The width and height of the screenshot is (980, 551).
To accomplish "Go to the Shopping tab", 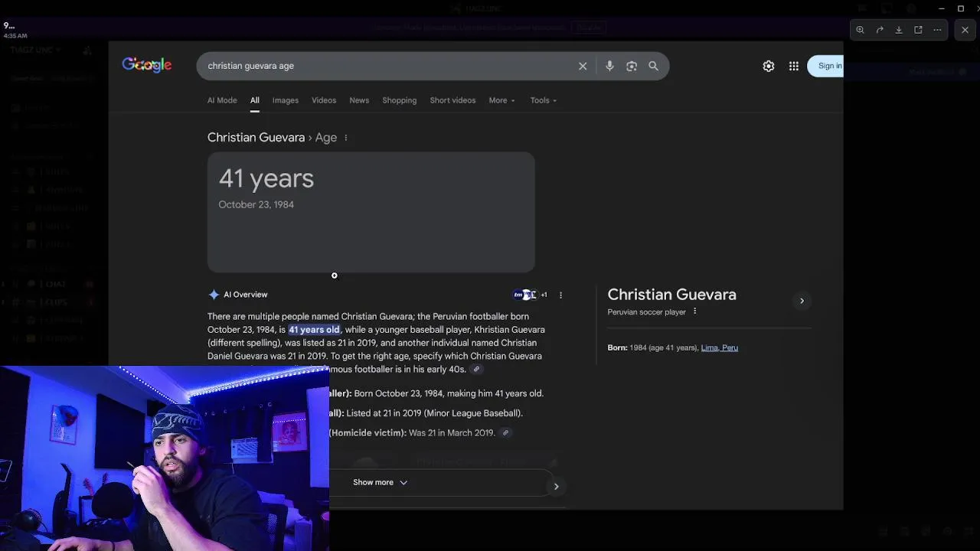I will click(400, 100).
